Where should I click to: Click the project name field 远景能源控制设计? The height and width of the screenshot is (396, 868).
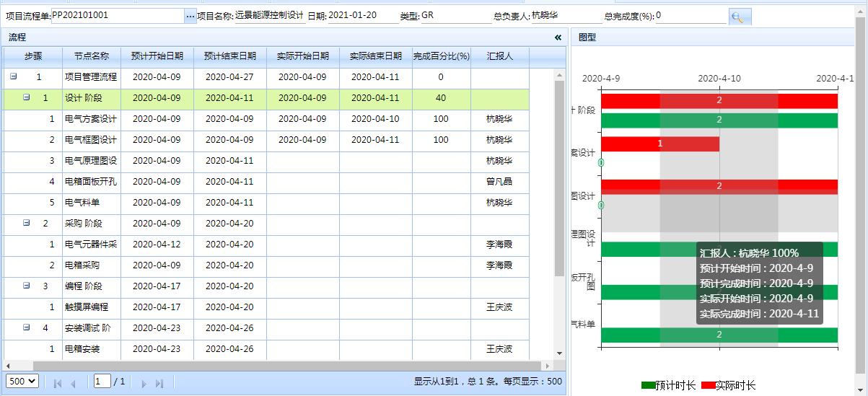point(270,15)
